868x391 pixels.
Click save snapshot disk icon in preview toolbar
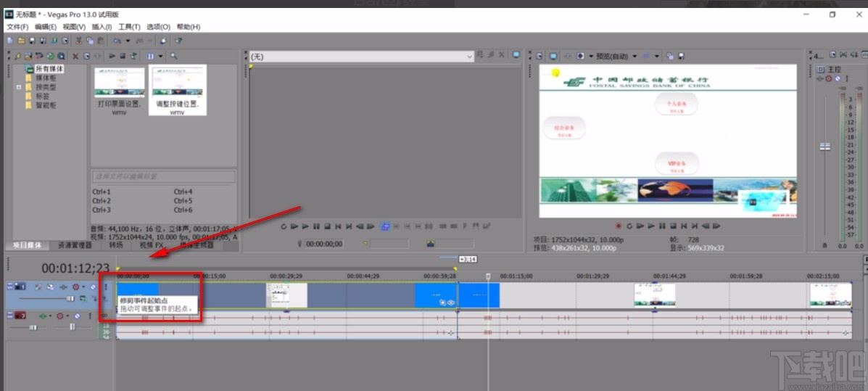(x=680, y=56)
